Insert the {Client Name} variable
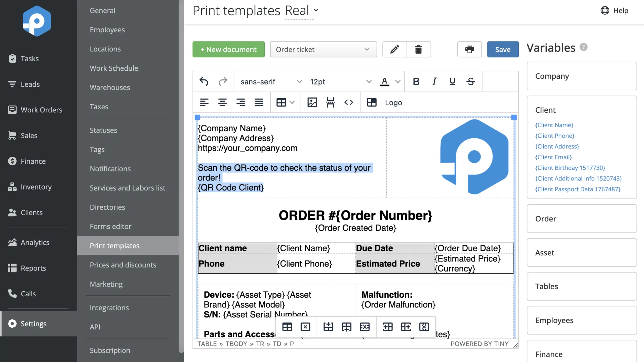 (554, 125)
